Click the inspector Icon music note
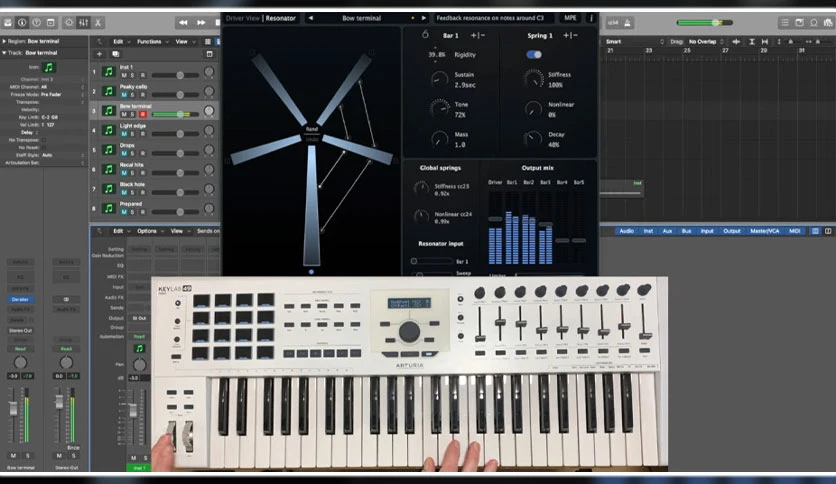 [x=49, y=67]
